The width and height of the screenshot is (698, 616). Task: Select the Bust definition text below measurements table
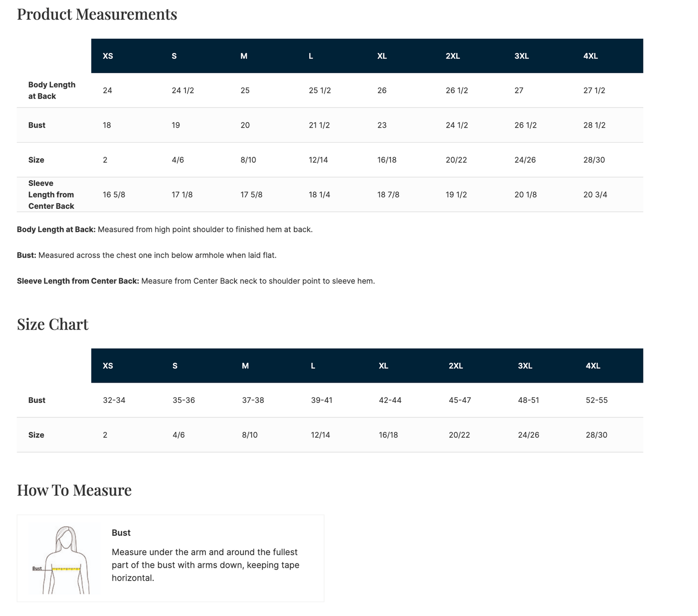coord(147,255)
